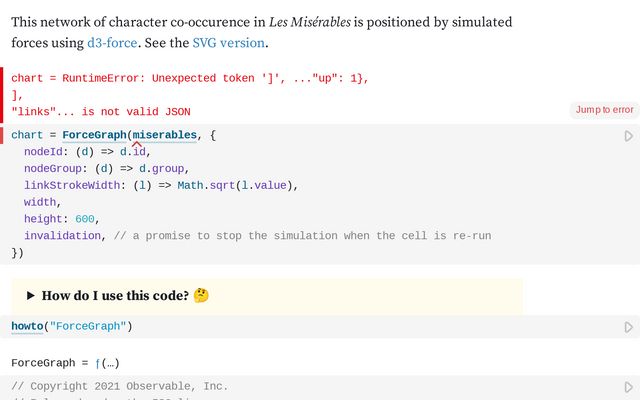The height and width of the screenshot is (400, 640).
Task: Run the chart ForceGraph cell
Action: (x=629, y=136)
